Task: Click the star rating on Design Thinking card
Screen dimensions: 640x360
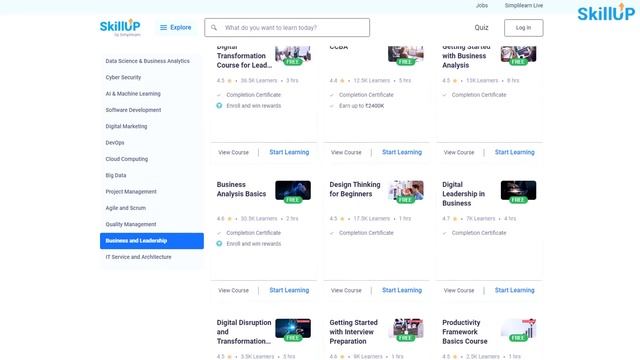Action: coord(342,219)
